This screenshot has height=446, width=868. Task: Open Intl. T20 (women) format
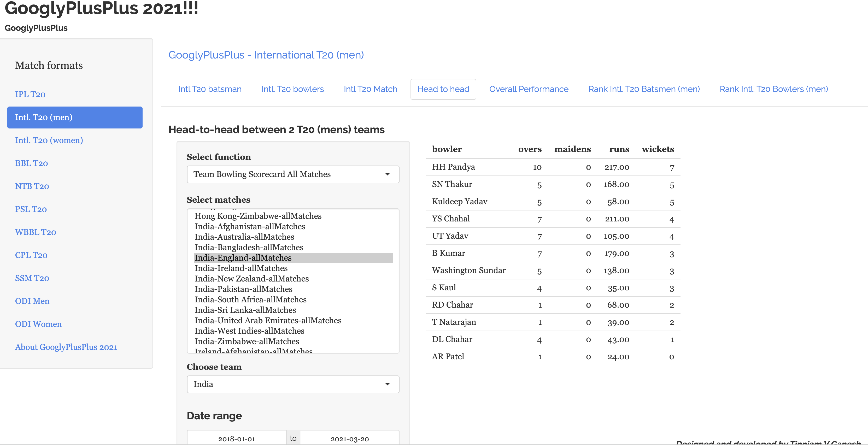pyautogui.click(x=49, y=140)
